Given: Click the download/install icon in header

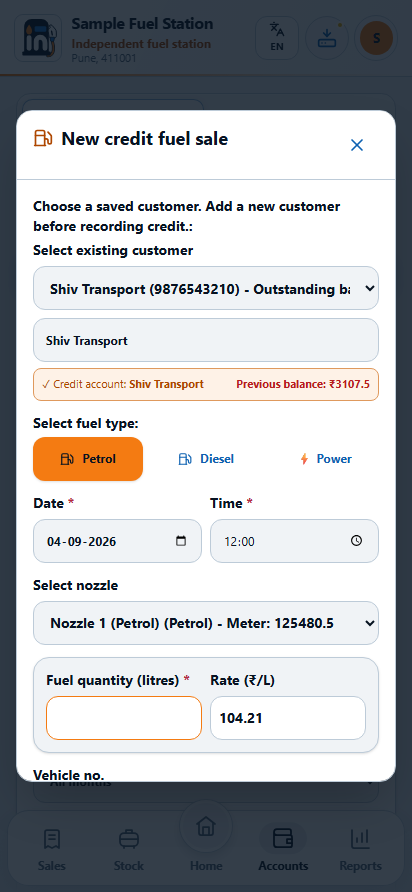Looking at the screenshot, I should click(x=327, y=38).
